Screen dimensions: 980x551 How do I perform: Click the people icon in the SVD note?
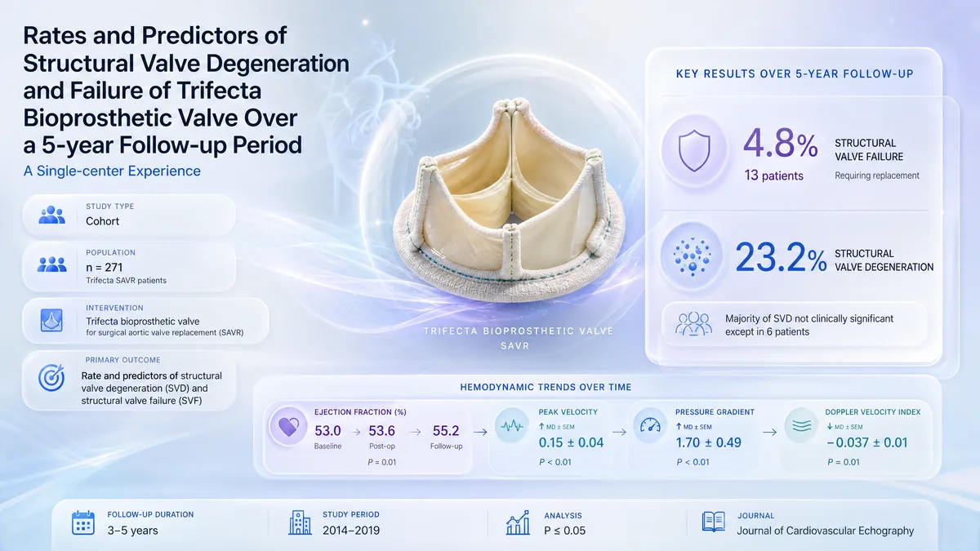pos(692,323)
